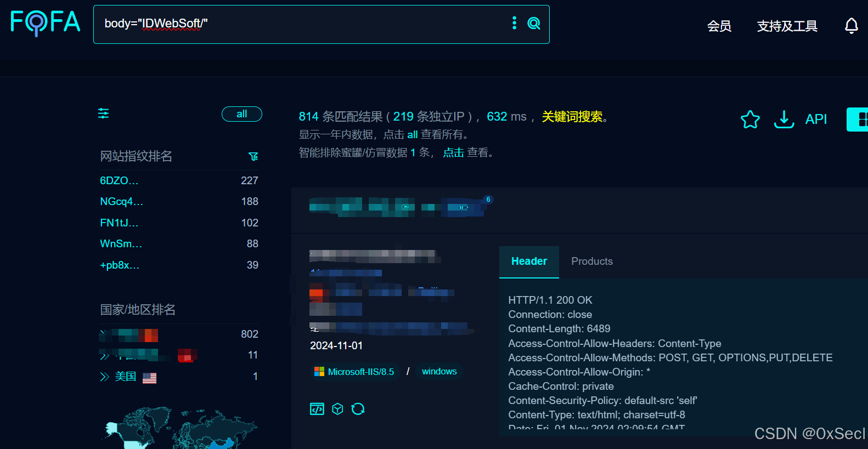Click the FOFA logo
This screenshot has height=449, width=868.
coord(46,23)
